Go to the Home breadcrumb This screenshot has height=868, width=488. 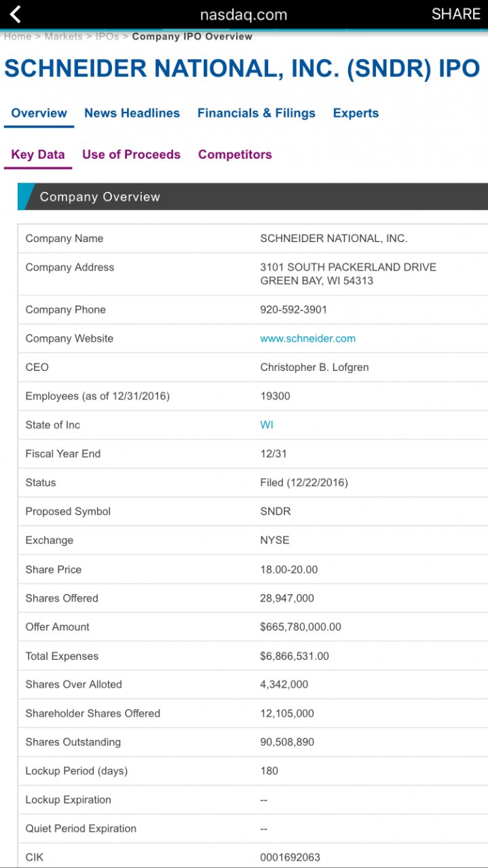click(x=18, y=37)
